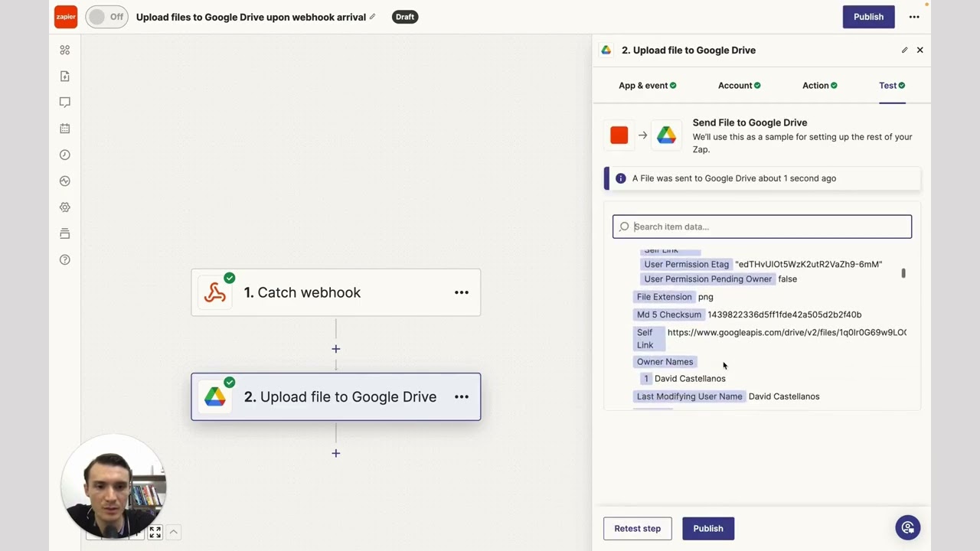Open the activity status icon in sidebar
Image resolution: width=980 pixels, height=551 pixels.
click(65, 181)
